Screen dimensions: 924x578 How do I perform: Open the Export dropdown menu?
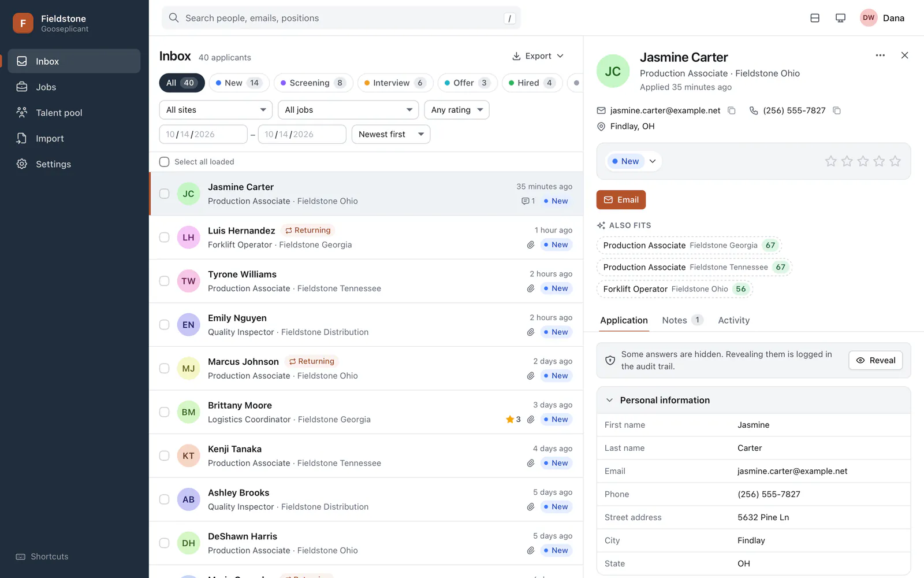pos(538,56)
